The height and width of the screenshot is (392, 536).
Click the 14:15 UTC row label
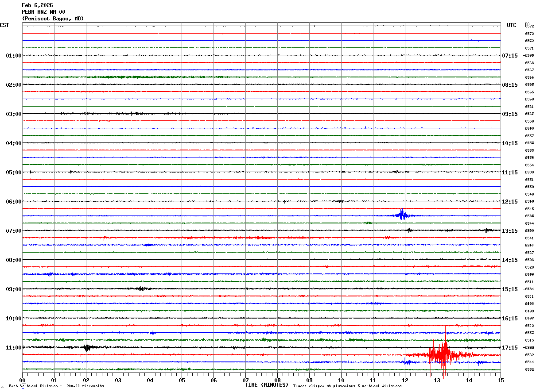click(510, 260)
